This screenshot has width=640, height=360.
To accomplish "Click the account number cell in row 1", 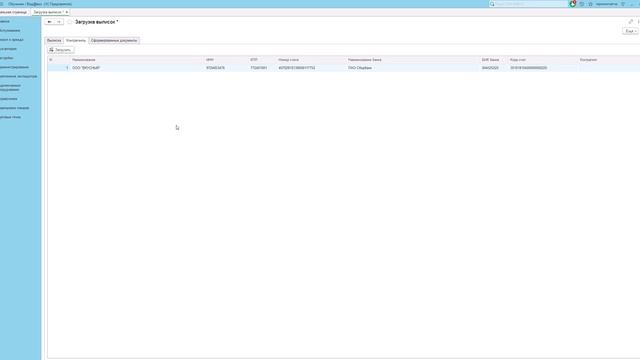I will pos(296,68).
